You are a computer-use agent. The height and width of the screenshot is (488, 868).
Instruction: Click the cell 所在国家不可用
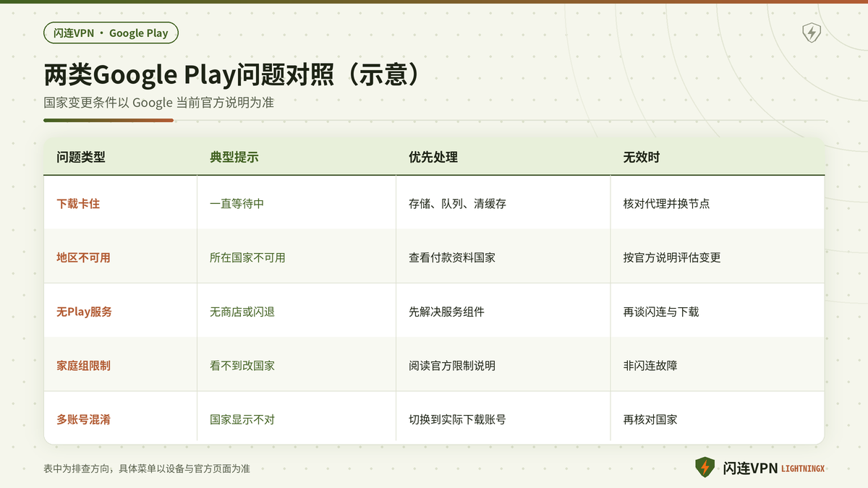click(247, 257)
